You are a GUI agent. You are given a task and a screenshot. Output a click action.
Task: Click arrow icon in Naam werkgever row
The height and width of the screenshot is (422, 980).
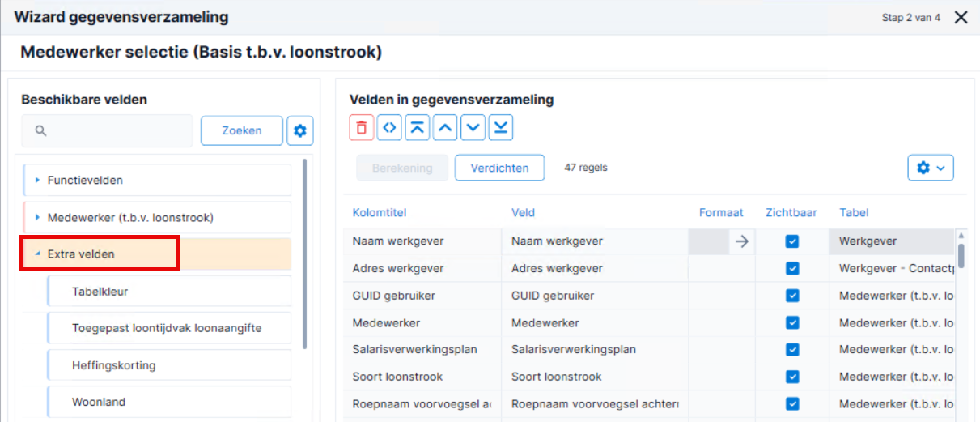[740, 241]
